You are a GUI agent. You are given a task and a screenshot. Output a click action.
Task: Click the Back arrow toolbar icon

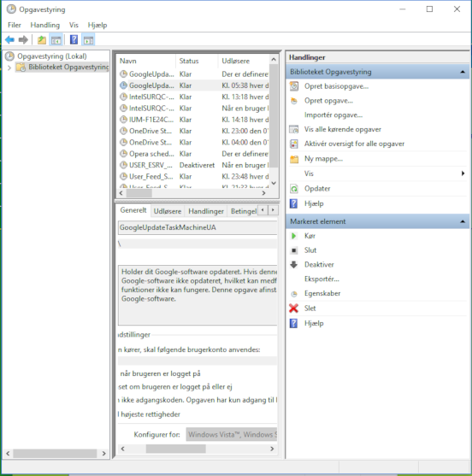pos(9,40)
